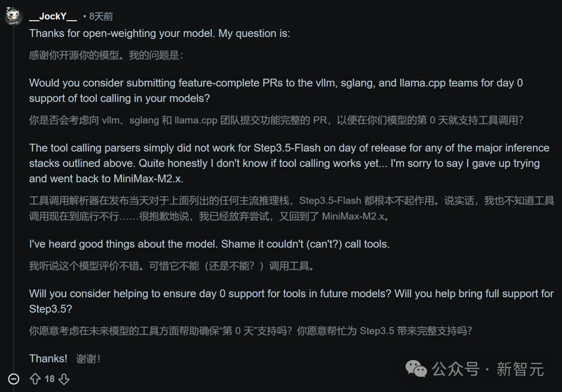Upvote the __JockY__ comment

click(x=35, y=379)
